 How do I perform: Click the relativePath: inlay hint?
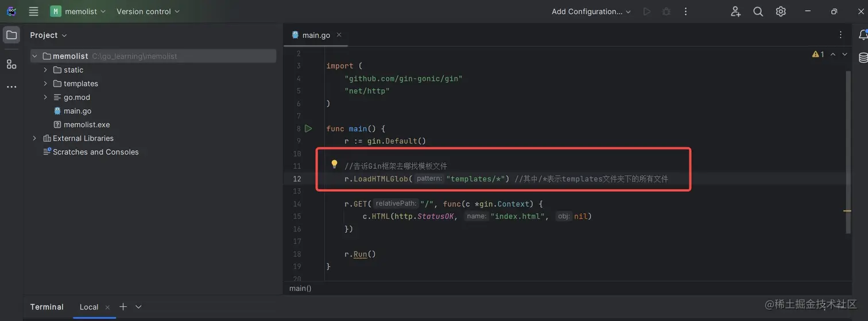point(396,204)
